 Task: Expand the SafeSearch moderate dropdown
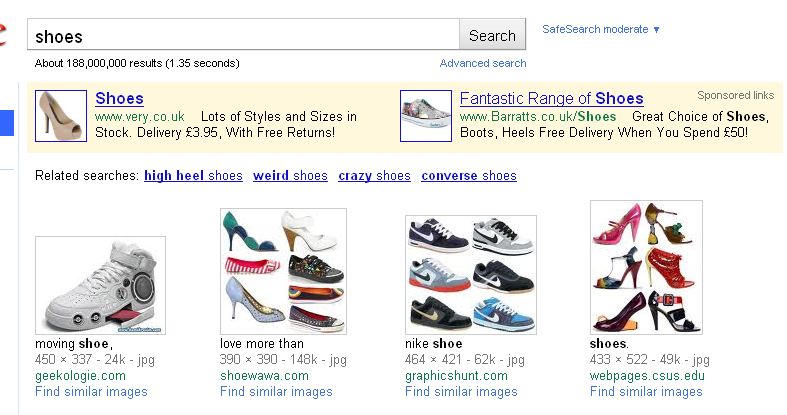click(601, 29)
